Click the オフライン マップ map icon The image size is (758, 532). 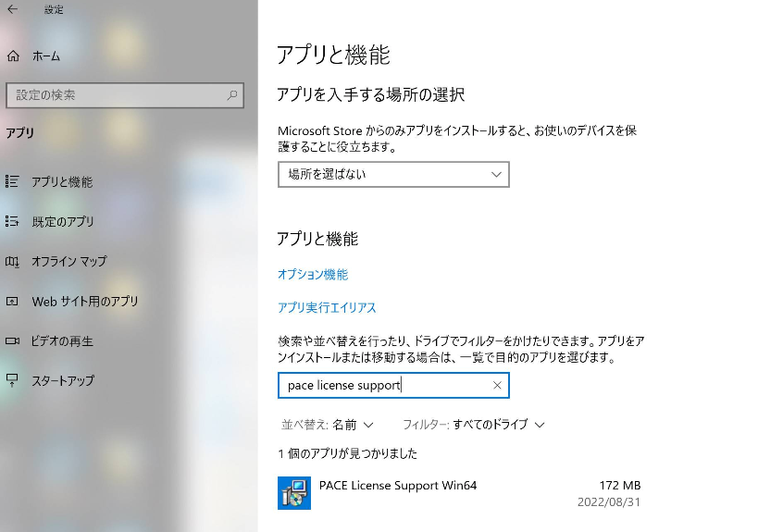tap(12, 262)
